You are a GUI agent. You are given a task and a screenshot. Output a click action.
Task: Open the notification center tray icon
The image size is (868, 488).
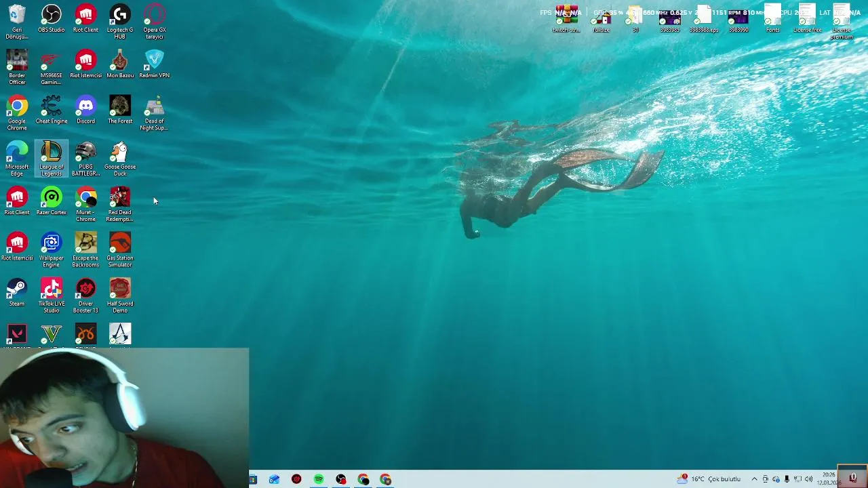(853, 478)
